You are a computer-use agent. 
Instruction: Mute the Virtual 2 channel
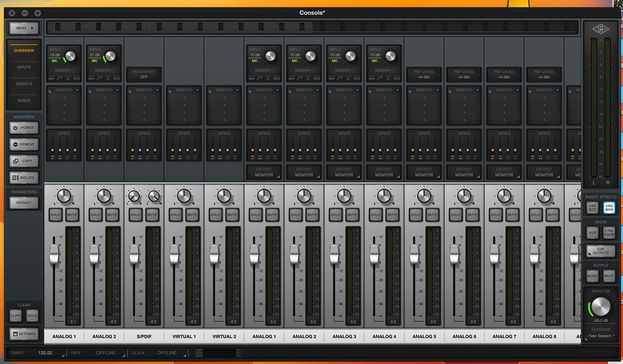coord(232,214)
